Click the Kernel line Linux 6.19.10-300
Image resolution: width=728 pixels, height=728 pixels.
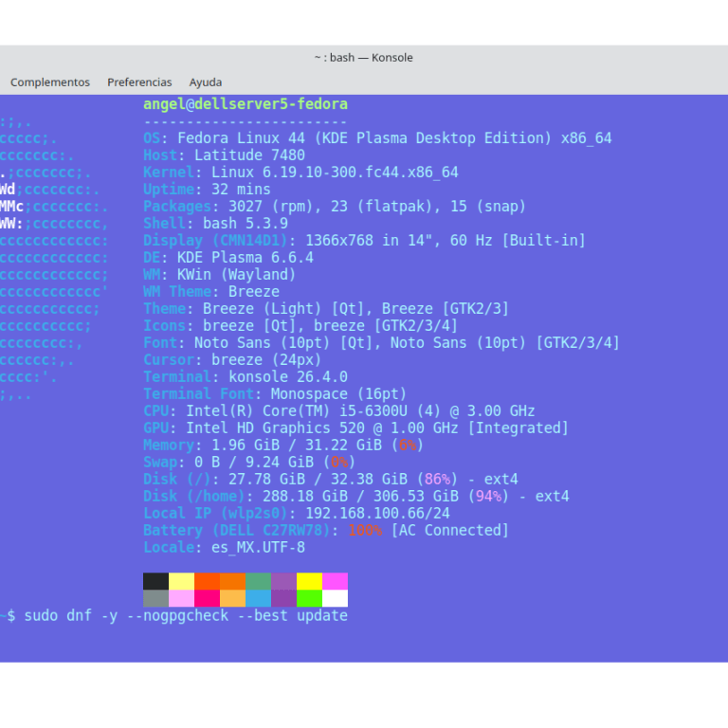[x=300, y=173]
